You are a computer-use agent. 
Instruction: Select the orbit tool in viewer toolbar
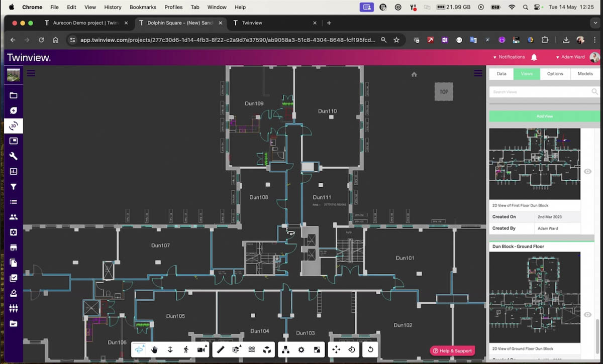[x=139, y=349]
